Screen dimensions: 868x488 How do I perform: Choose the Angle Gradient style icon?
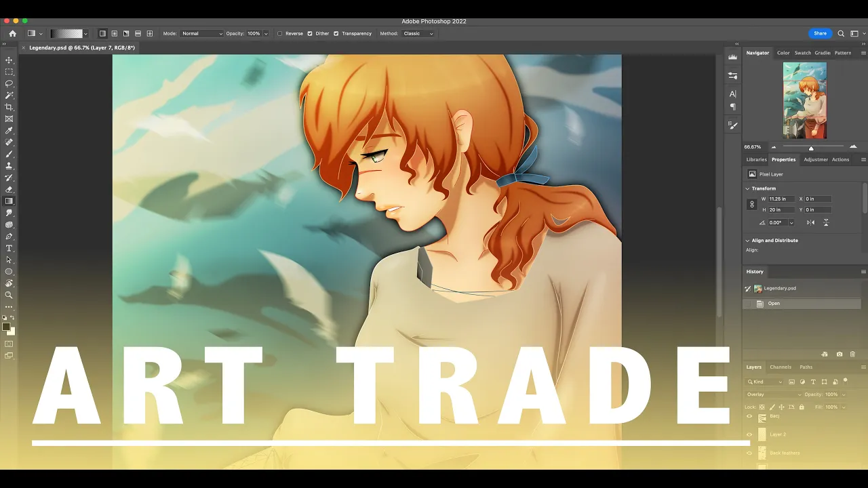(126, 33)
